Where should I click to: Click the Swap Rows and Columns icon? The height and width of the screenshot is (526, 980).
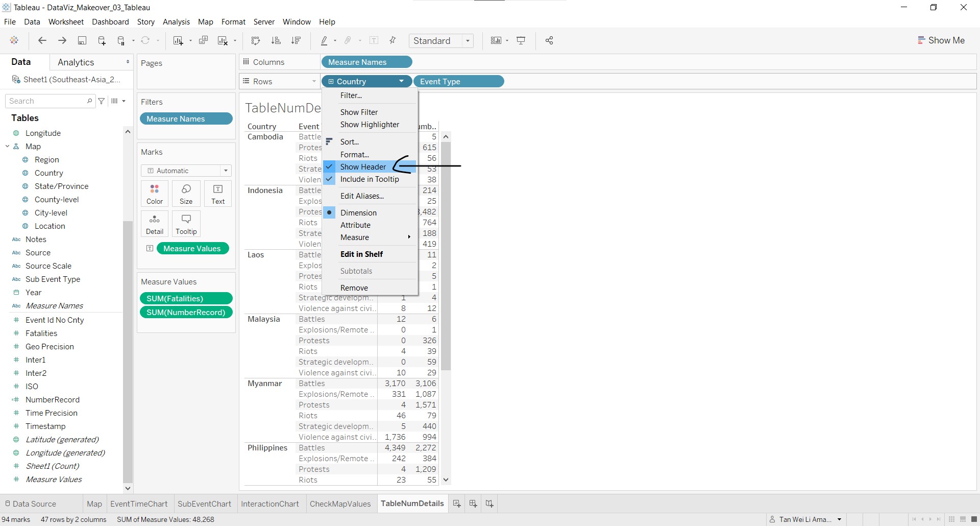pos(256,41)
